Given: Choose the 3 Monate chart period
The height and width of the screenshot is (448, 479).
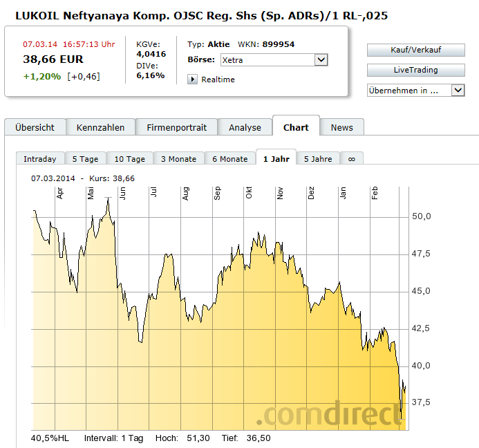Looking at the screenshot, I should pyautogui.click(x=179, y=159).
